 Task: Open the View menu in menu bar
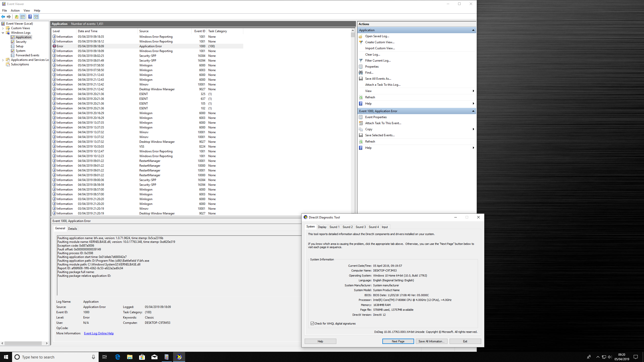tap(27, 11)
